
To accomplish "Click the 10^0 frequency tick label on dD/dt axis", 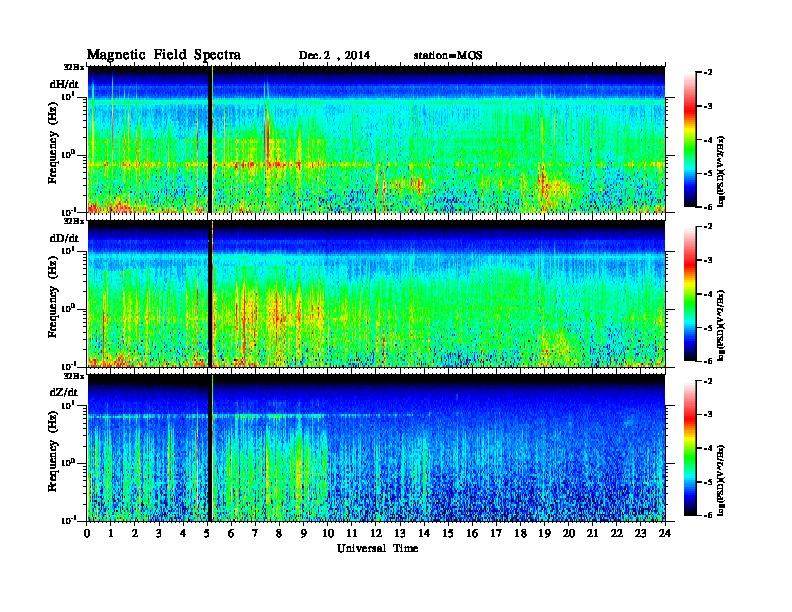I will (x=67, y=308).
